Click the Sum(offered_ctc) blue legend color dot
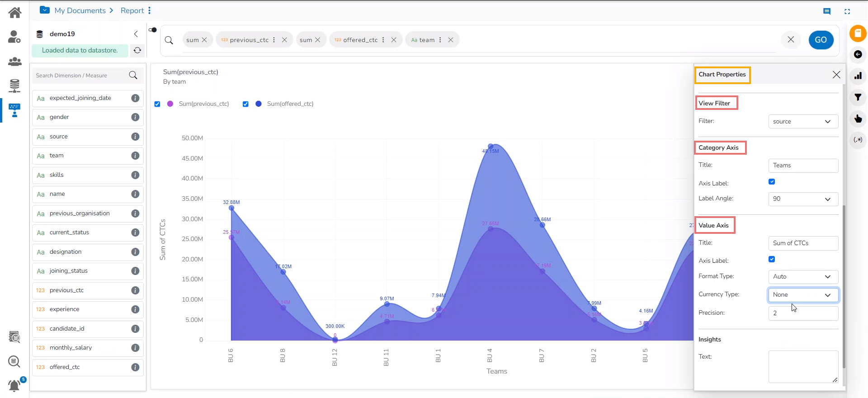Image resolution: width=868 pixels, height=398 pixels. coord(259,104)
